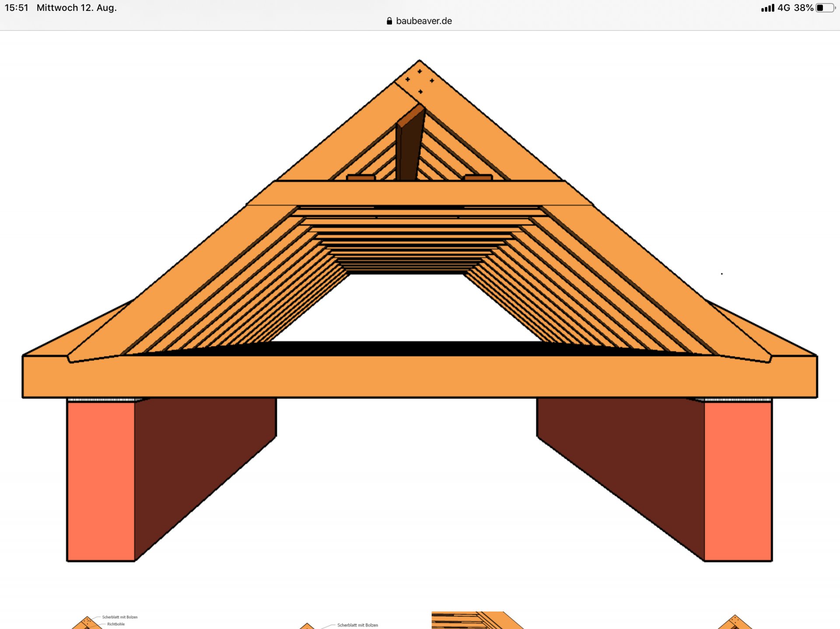Image resolution: width=840 pixels, height=629 pixels.
Task: Tap the 4G network indicator
Action: pyautogui.click(x=784, y=8)
